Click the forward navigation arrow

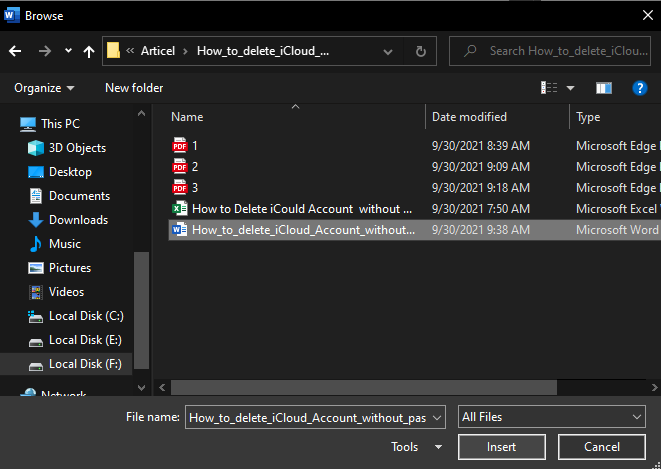coord(45,51)
